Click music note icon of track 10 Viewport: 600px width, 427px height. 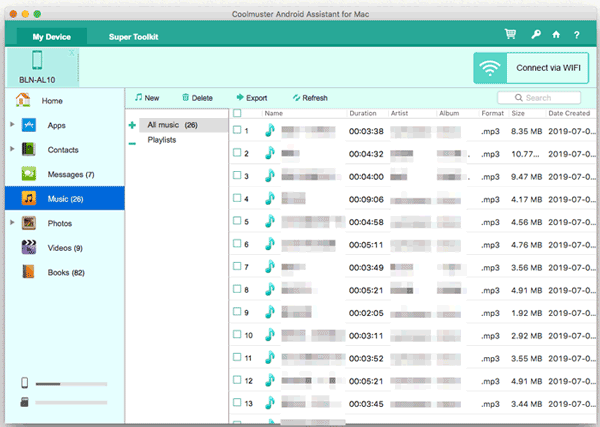(x=270, y=335)
